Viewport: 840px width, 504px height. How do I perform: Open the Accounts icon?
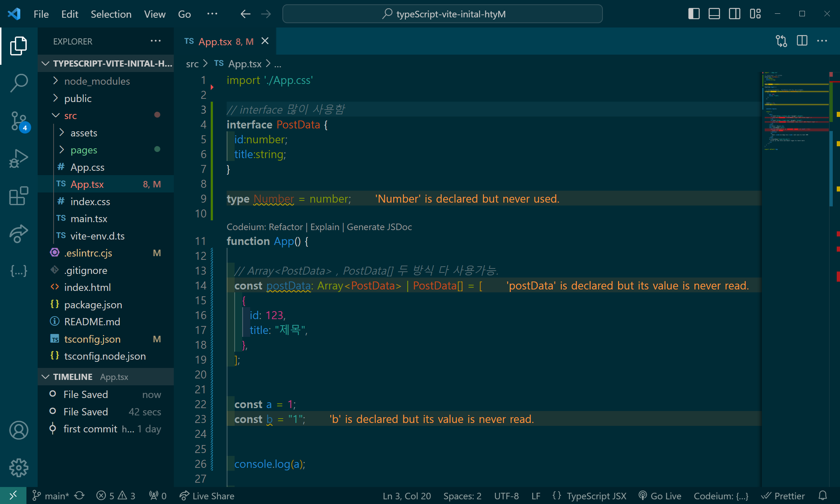(x=18, y=430)
